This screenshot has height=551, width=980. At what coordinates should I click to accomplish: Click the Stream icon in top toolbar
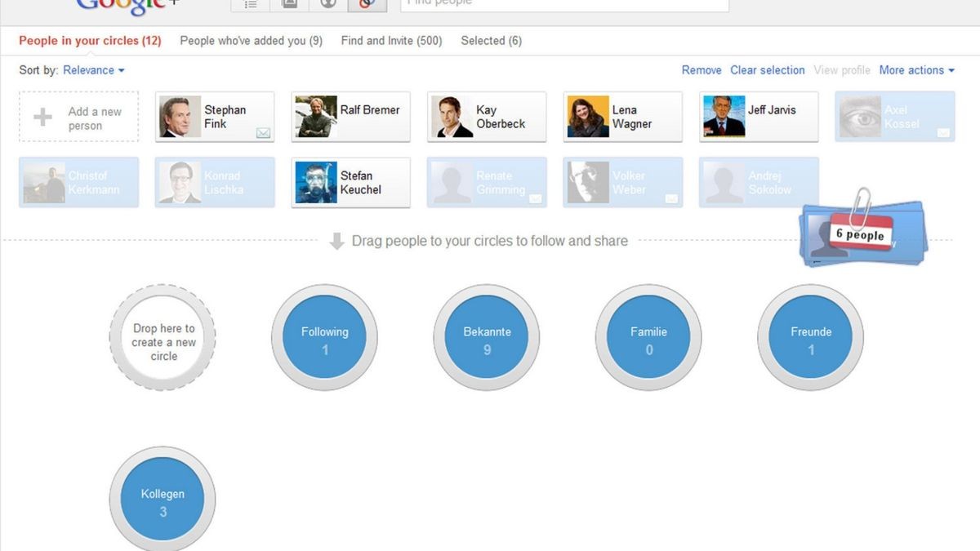click(x=251, y=4)
